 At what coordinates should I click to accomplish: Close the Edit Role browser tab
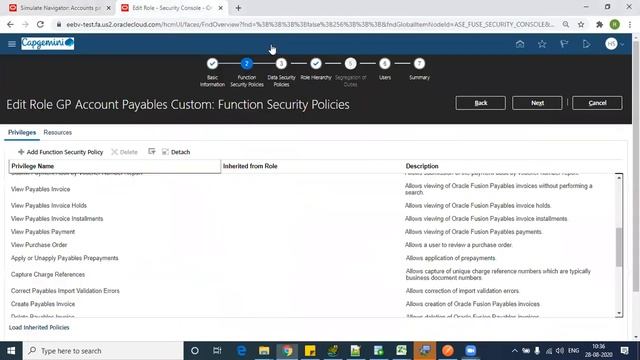pos(220,8)
